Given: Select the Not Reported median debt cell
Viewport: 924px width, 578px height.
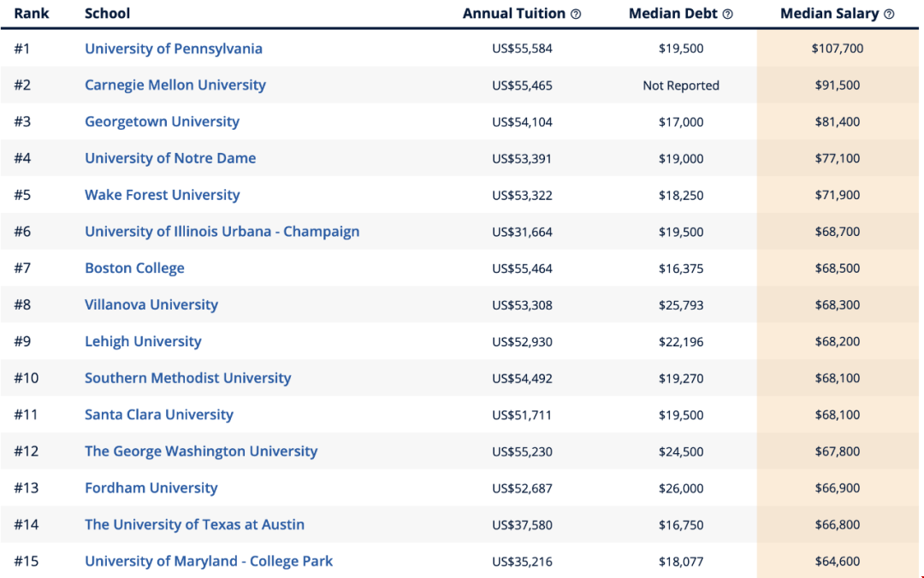Looking at the screenshot, I should point(681,86).
